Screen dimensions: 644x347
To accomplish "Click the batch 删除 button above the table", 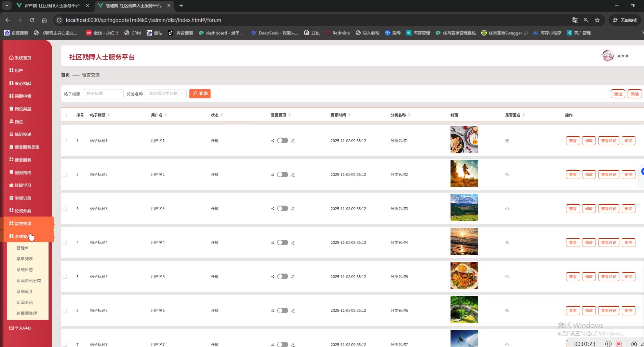I will [635, 94].
